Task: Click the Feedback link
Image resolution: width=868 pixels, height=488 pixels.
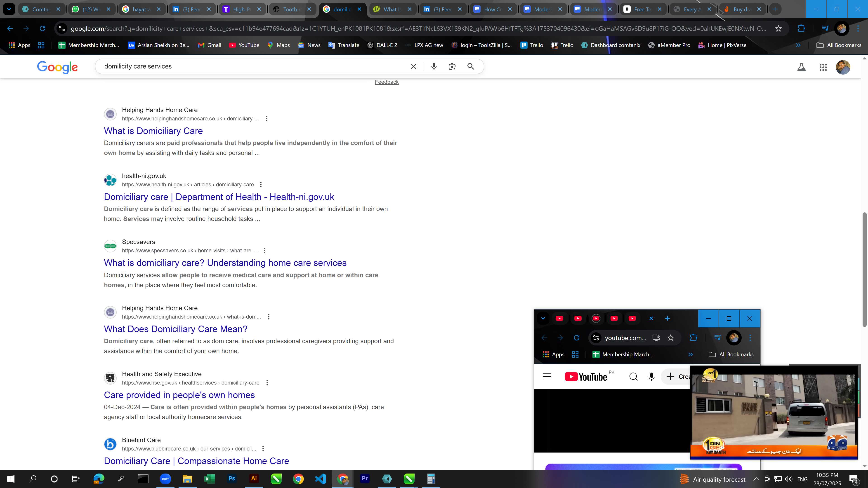Action: [387, 82]
